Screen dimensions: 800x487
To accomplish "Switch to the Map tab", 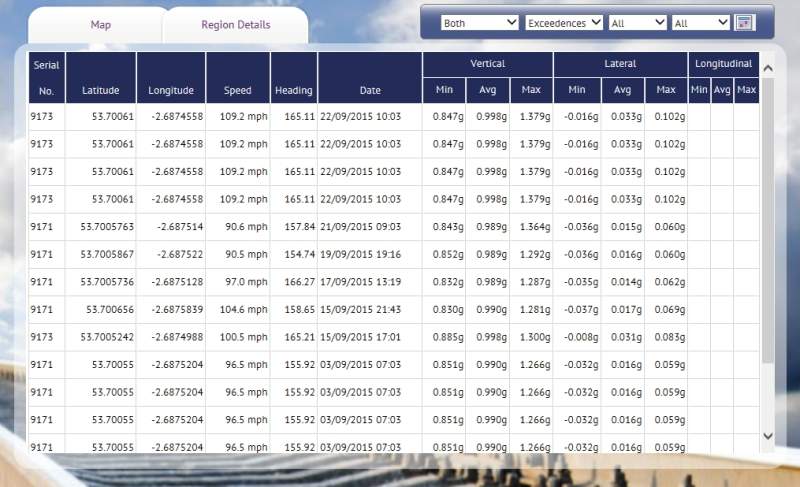I will [100, 25].
